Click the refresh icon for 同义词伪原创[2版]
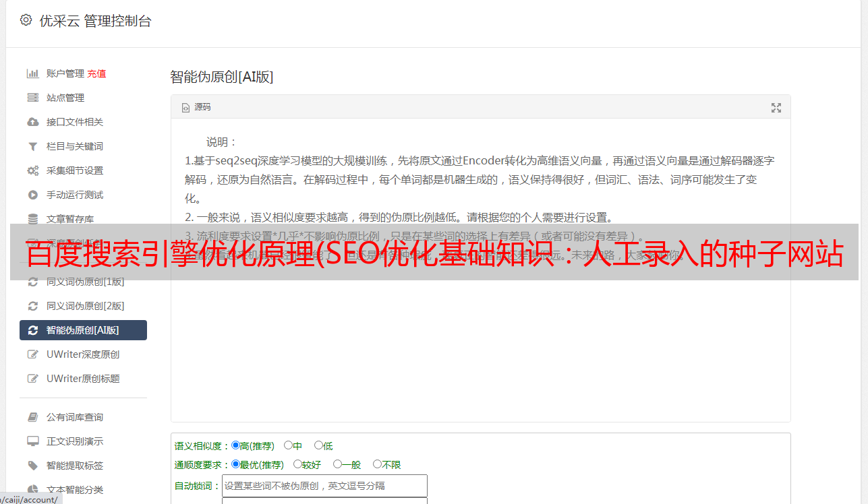Image resolution: width=868 pixels, height=504 pixels. coord(32,306)
